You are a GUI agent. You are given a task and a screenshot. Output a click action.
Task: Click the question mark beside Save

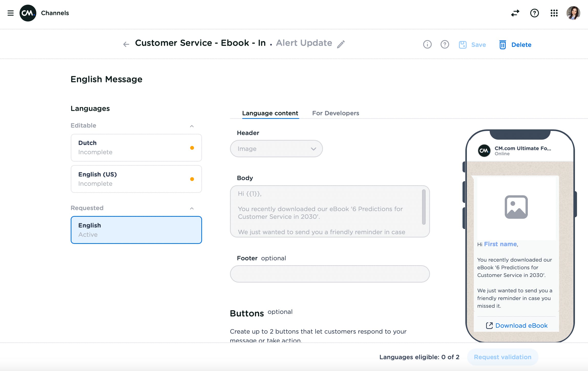(445, 45)
